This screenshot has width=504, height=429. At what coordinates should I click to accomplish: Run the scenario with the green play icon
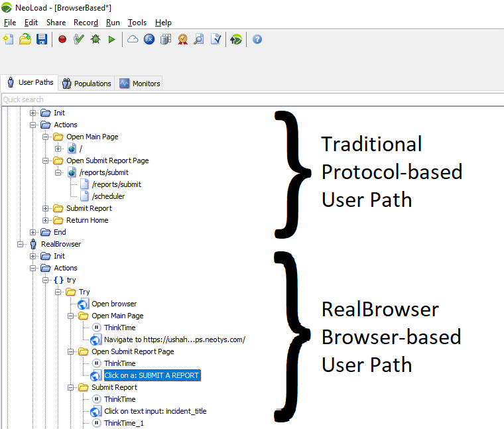coord(111,40)
